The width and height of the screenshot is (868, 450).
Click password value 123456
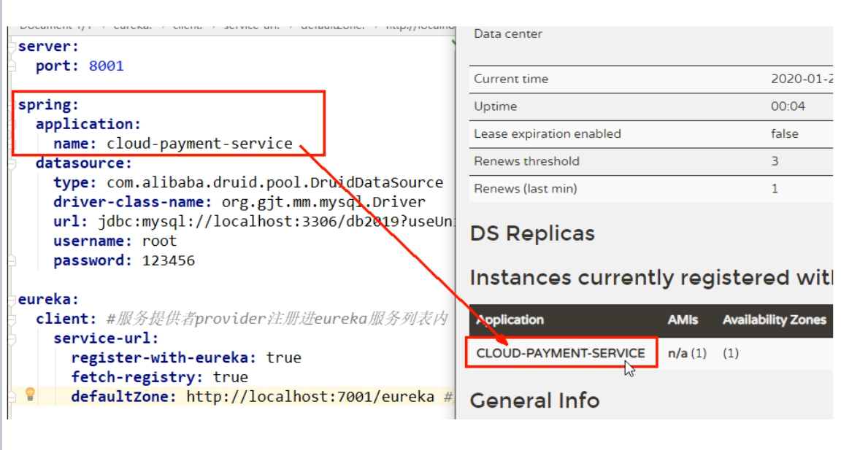[x=169, y=260]
